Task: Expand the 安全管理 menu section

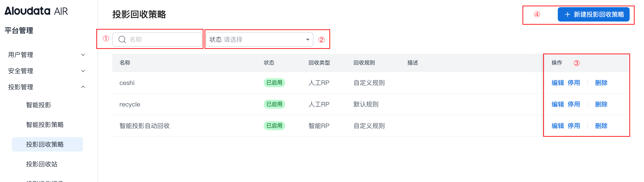Action: point(46,71)
